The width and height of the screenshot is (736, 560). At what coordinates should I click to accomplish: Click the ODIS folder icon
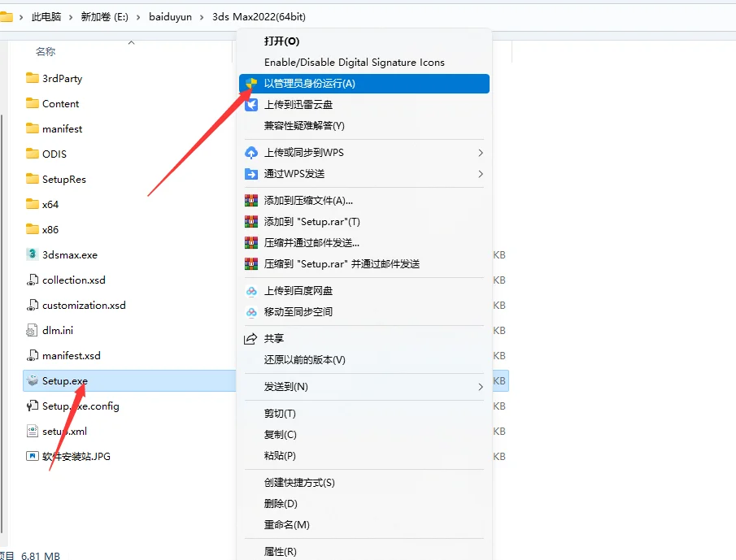point(33,154)
